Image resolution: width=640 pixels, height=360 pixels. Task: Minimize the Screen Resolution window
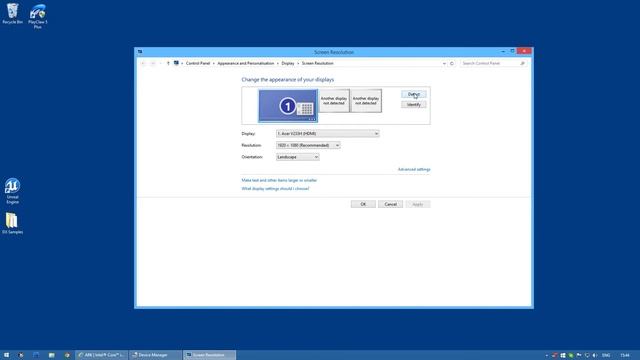pos(503,51)
